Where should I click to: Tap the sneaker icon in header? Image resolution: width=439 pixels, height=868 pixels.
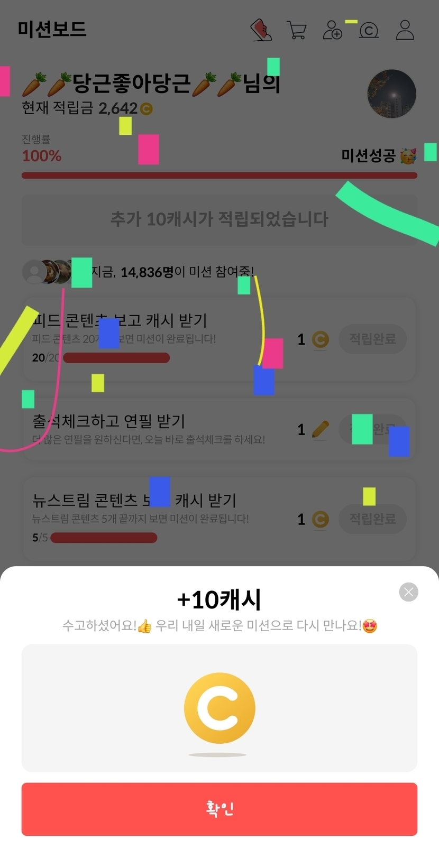pyautogui.click(x=261, y=30)
